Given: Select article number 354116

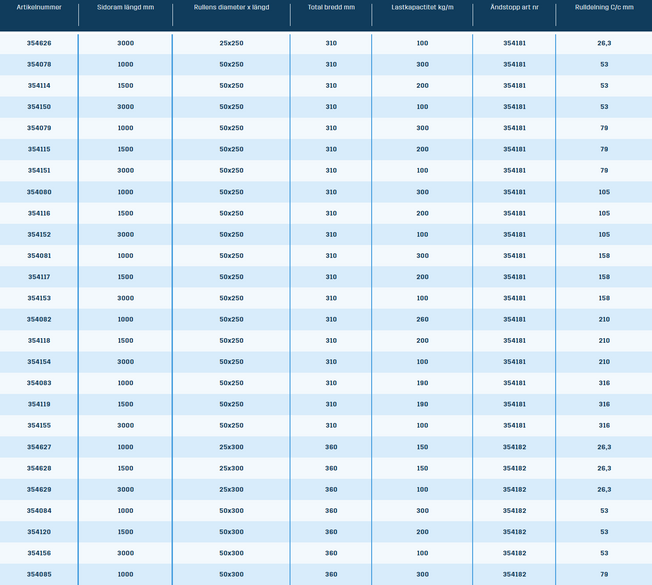Looking at the screenshot, I should click(39, 213).
